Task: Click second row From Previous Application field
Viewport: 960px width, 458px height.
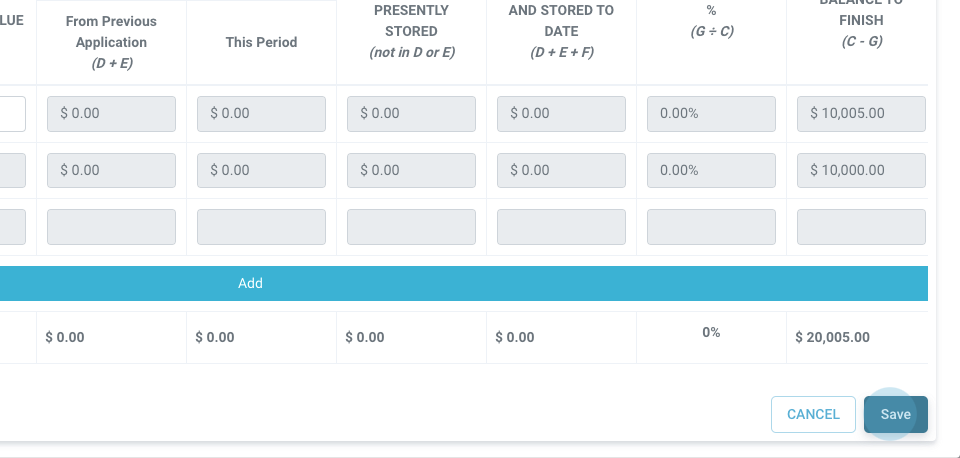Action: [111, 170]
